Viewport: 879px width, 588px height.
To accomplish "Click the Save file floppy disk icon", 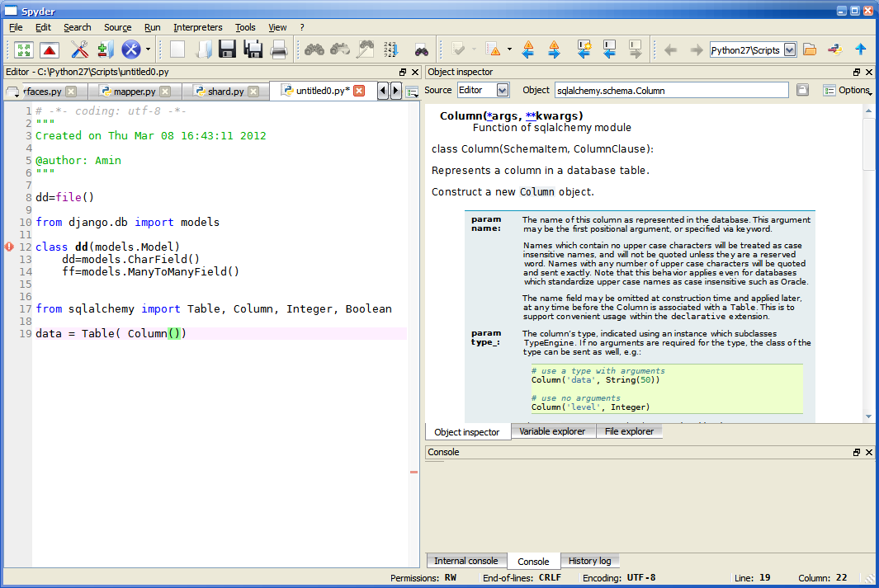I will [x=228, y=49].
